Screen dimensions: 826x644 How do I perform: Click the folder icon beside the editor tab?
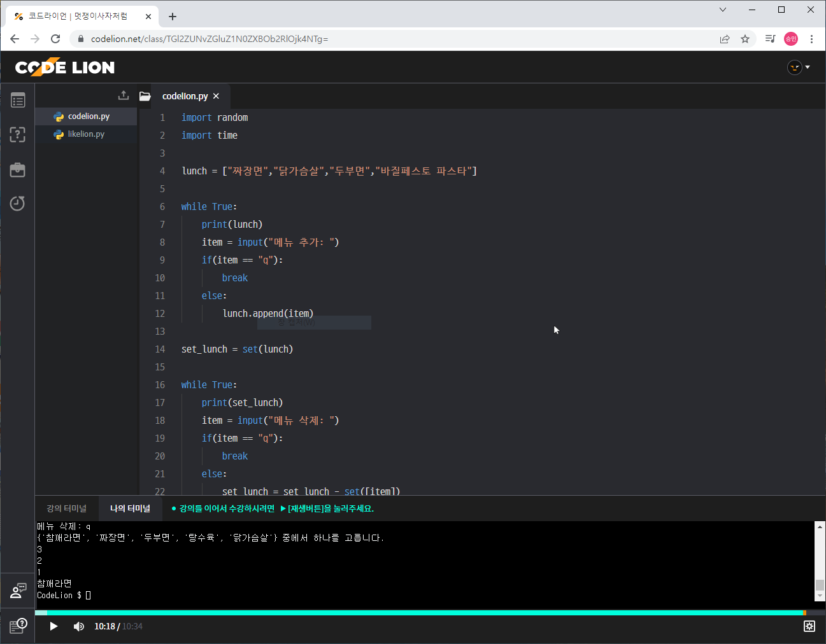[x=145, y=95]
